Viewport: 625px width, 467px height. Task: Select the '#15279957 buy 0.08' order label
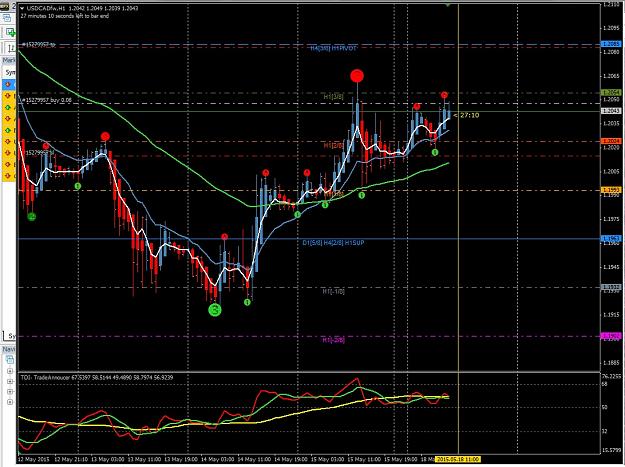coord(46,100)
